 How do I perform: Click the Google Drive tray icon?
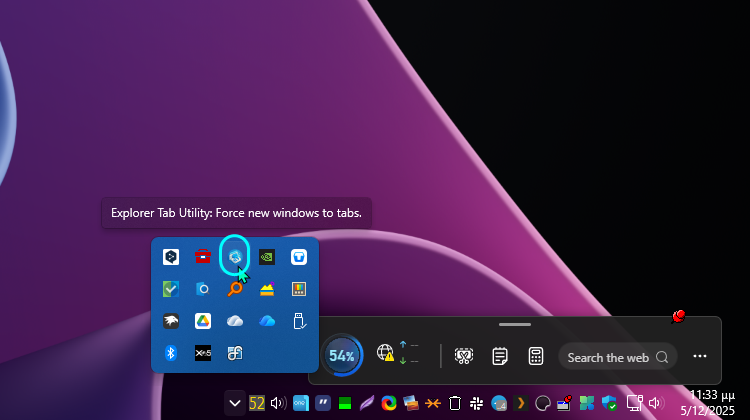click(202, 321)
